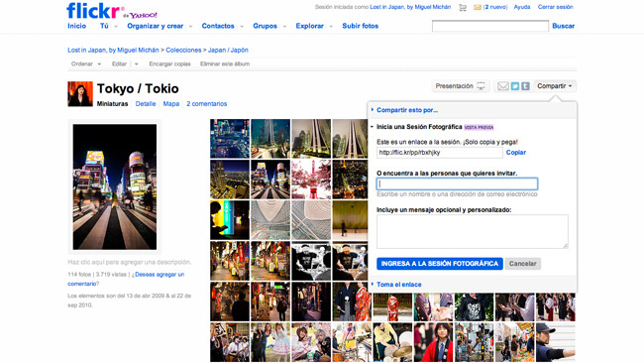Image resolution: width=644 pixels, height=363 pixels.
Task: Click the optional personalized message textarea
Action: (473, 231)
